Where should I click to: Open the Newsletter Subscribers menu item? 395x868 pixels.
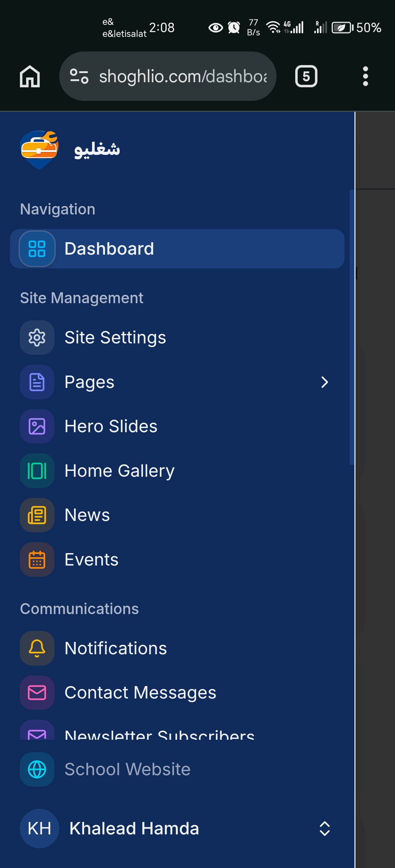click(x=159, y=734)
